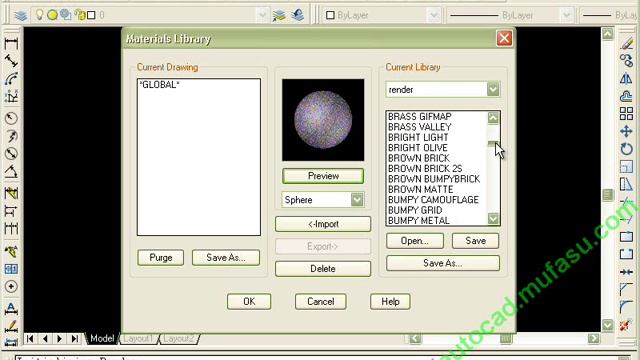This screenshot has width=640, height=360.
Task: Click the Preview button
Action: (x=323, y=176)
